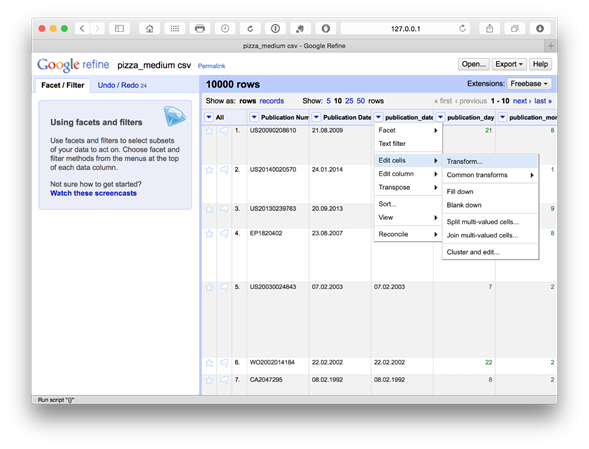Star row 5 in the table
The height and width of the screenshot is (449, 589).
(x=209, y=287)
